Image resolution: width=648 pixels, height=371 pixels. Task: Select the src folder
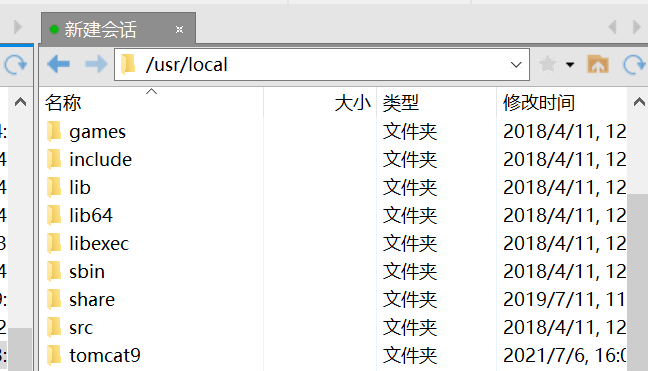coord(81,328)
